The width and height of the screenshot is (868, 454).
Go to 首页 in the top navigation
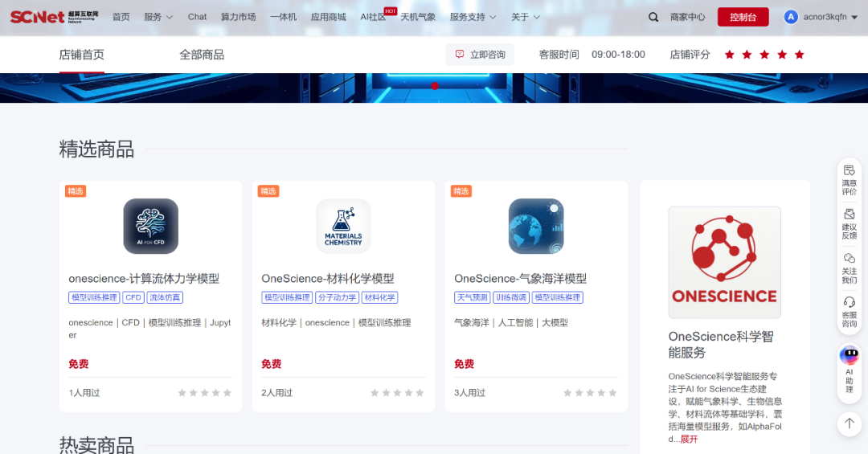[121, 17]
